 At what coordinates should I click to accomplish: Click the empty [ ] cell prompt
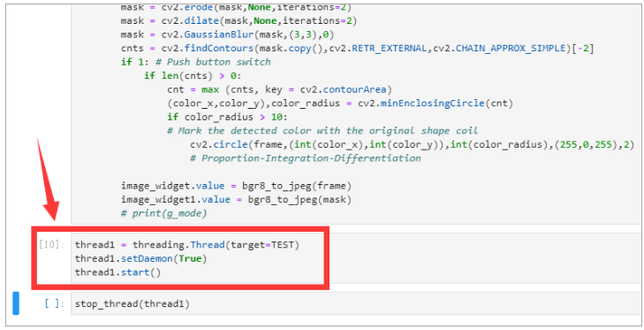(x=54, y=304)
